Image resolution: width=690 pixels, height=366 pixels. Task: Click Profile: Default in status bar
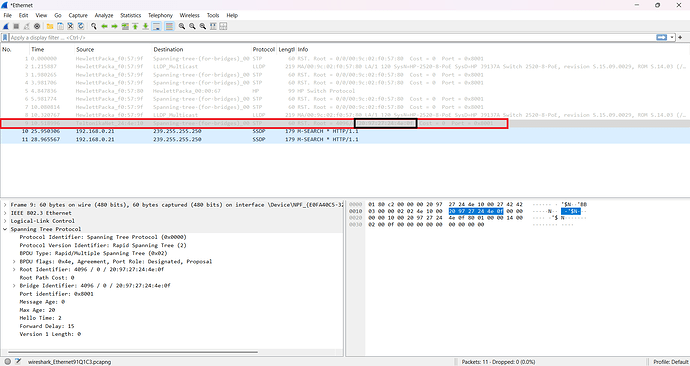(x=670, y=362)
